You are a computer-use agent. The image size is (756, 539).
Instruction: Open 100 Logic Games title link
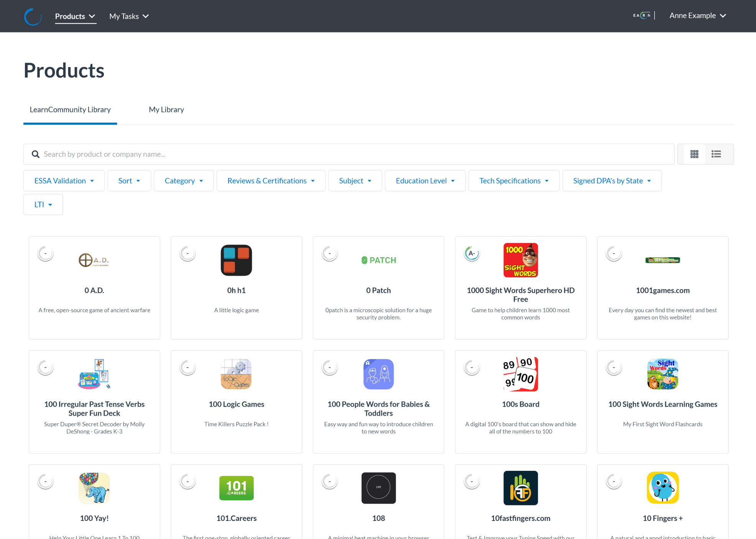[236, 404]
